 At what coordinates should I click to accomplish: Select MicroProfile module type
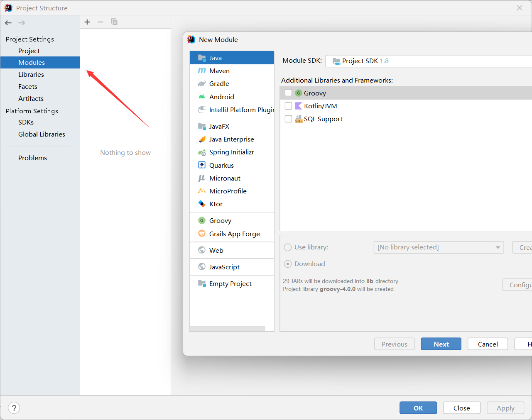pyautogui.click(x=232, y=191)
